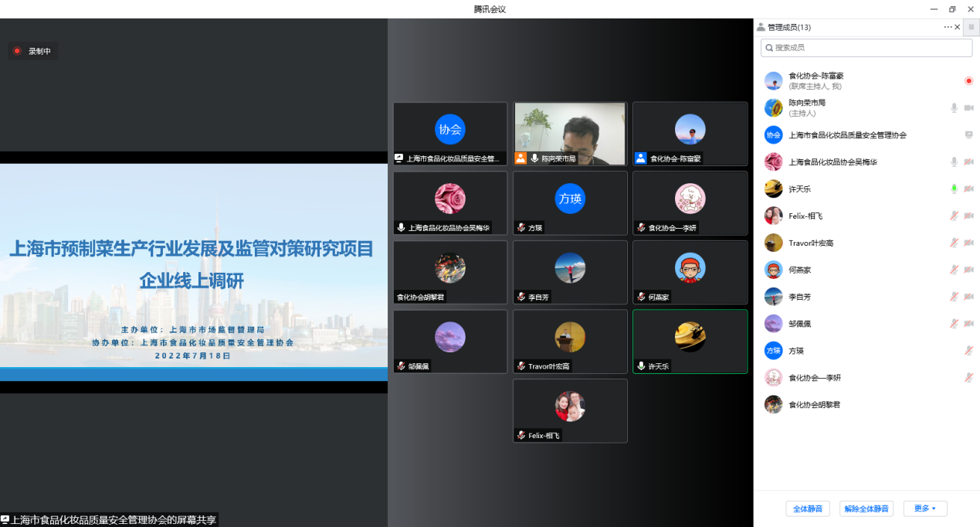Click microphone icon next to 陈向荣市局
Screen dimensions: 980x527
tap(955, 108)
